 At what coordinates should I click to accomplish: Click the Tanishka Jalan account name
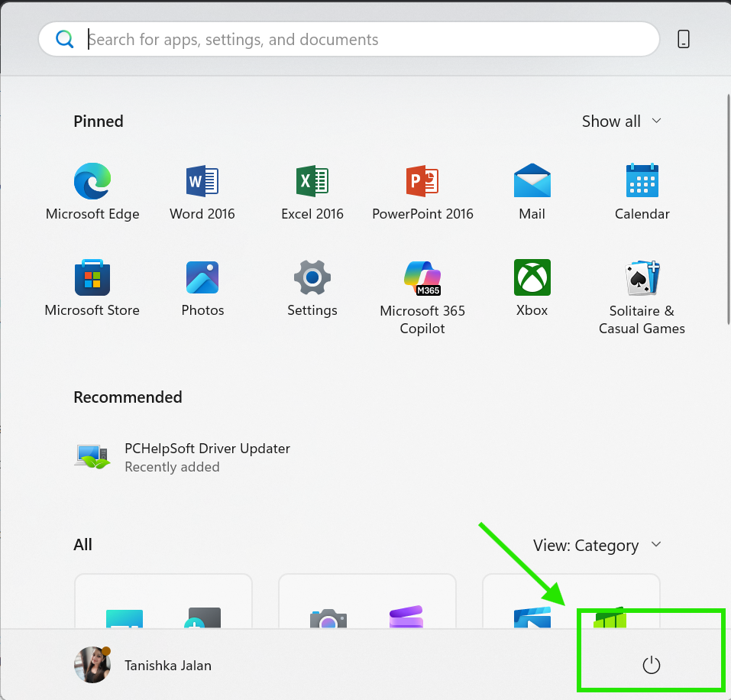coord(168,666)
